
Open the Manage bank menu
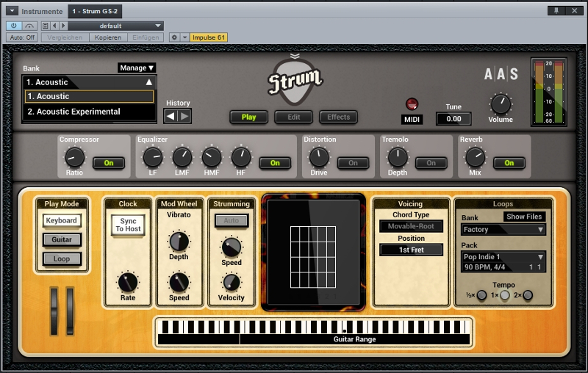[x=137, y=68]
